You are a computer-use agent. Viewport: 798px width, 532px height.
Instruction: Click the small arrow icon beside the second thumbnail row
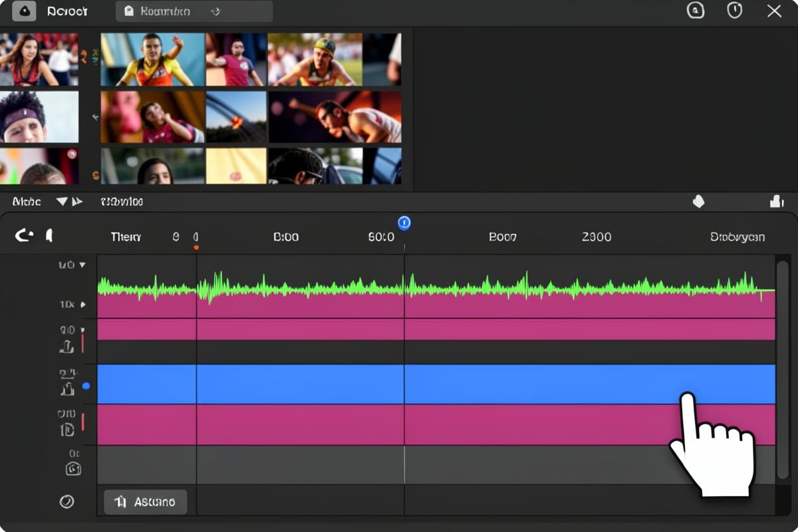[94, 117]
